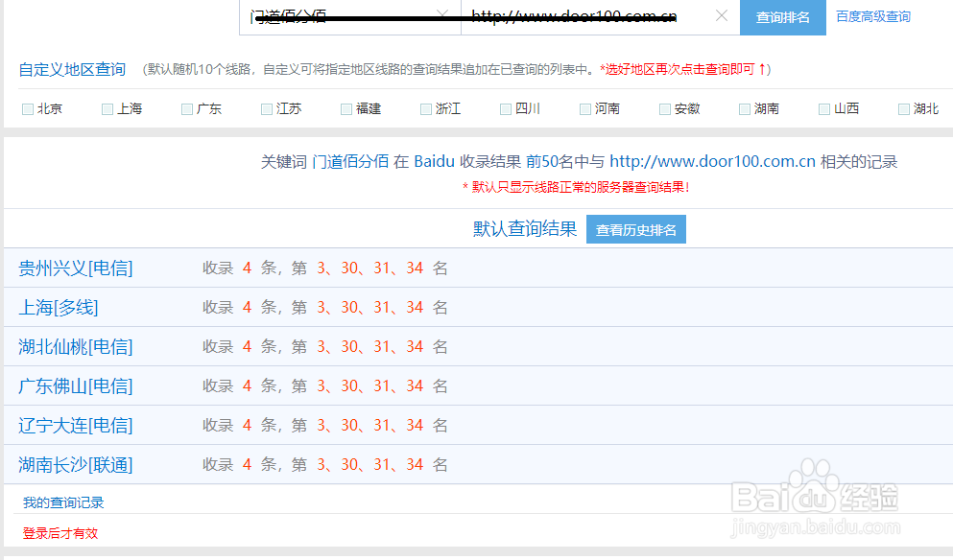The width and height of the screenshot is (953, 560).
Task: Select the 我的查询记录 label
Action: pos(63,502)
